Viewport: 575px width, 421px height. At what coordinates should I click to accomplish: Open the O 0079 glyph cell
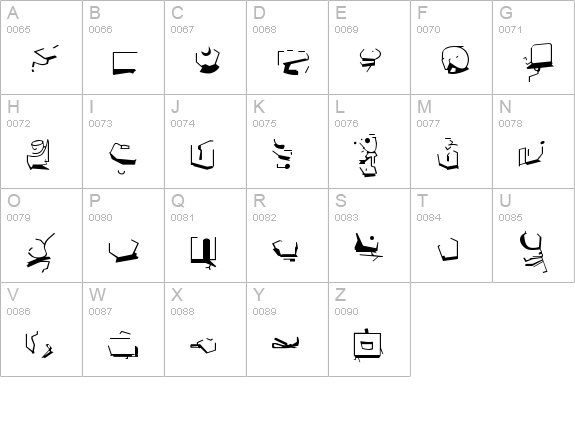(x=41, y=235)
